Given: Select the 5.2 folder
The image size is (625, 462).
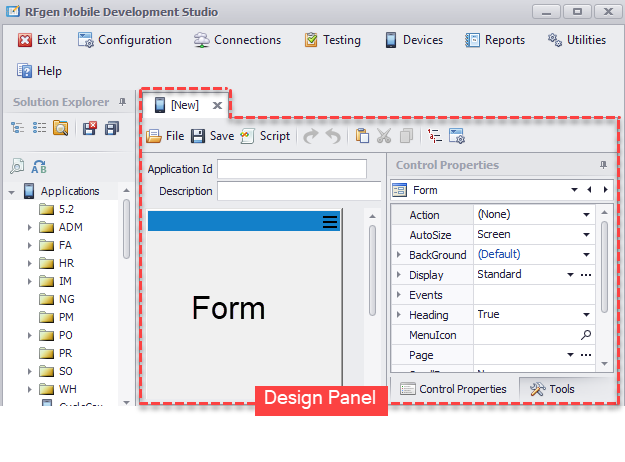Looking at the screenshot, I should pyautogui.click(x=57, y=209).
